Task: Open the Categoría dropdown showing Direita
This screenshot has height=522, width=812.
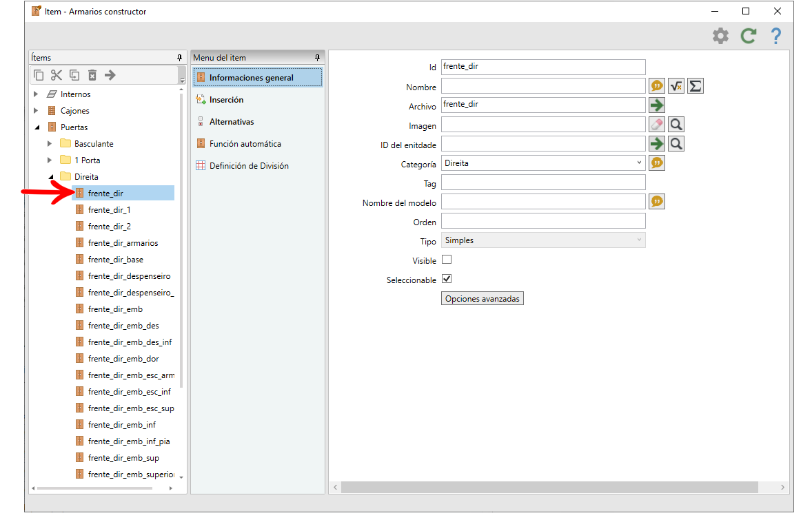Action: 543,163
